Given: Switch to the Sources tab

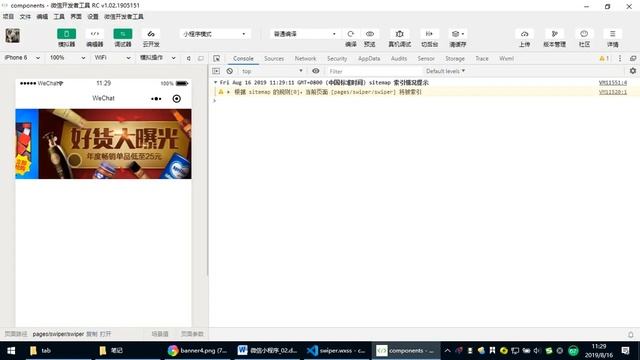Looking at the screenshot, I should (274, 59).
